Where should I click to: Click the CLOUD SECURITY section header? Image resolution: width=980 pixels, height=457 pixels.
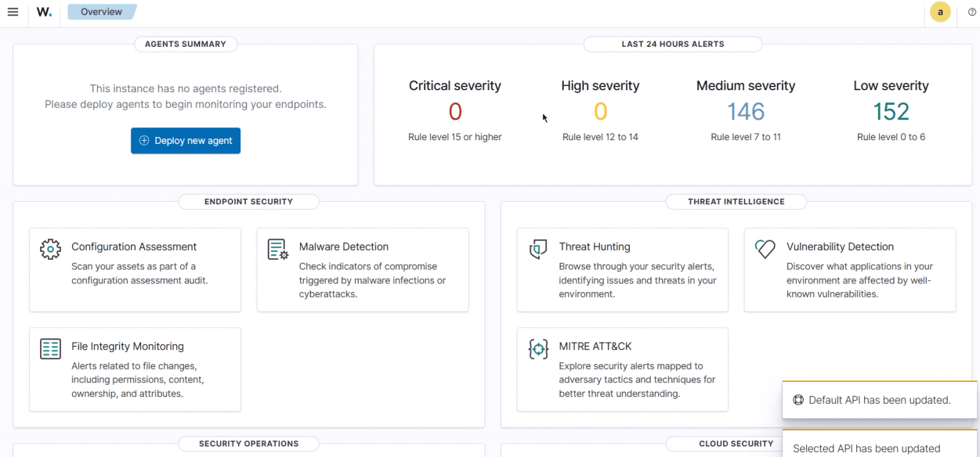coord(736,444)
